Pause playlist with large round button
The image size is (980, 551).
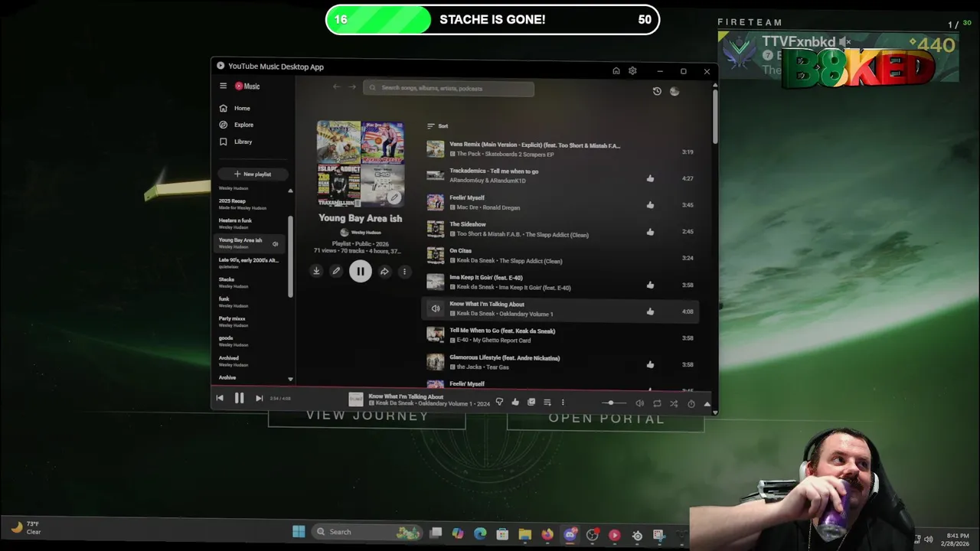point(360,271)
